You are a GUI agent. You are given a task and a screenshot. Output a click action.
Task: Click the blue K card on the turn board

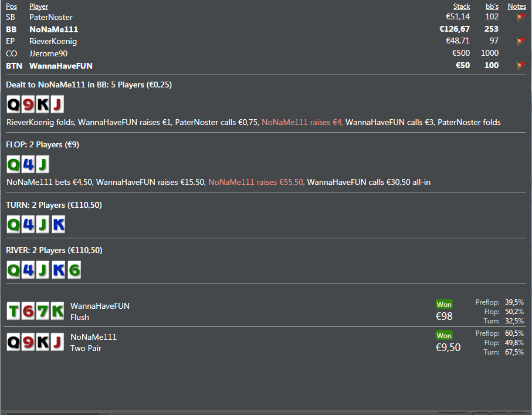[x=58, y=225]
